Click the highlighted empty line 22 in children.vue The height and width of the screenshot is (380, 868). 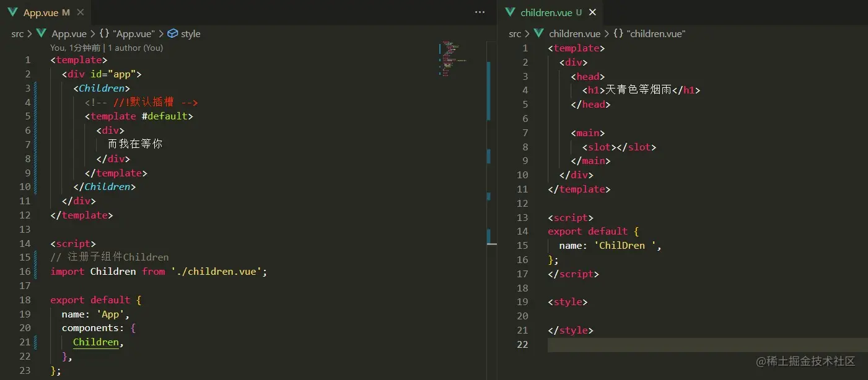click(708, 345)
